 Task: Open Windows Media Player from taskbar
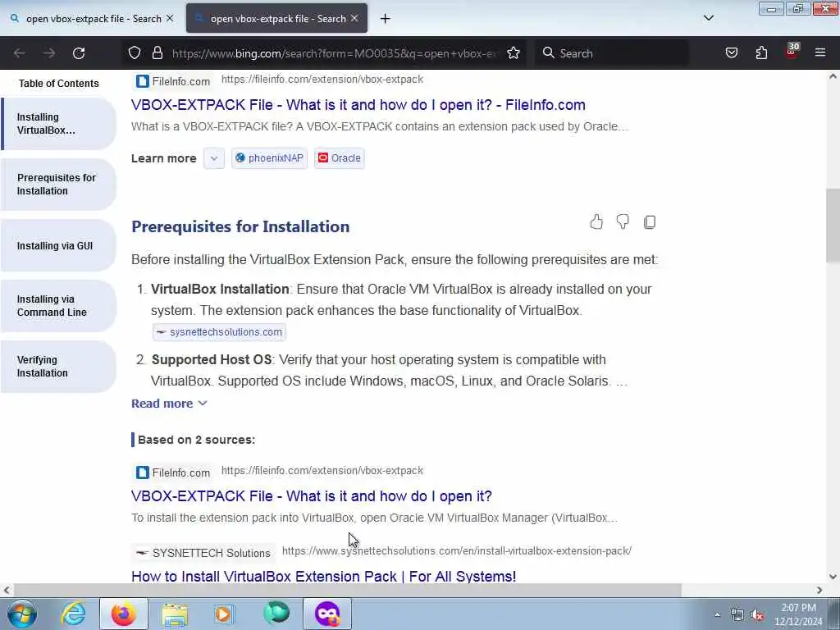click(x=224, y=614)
